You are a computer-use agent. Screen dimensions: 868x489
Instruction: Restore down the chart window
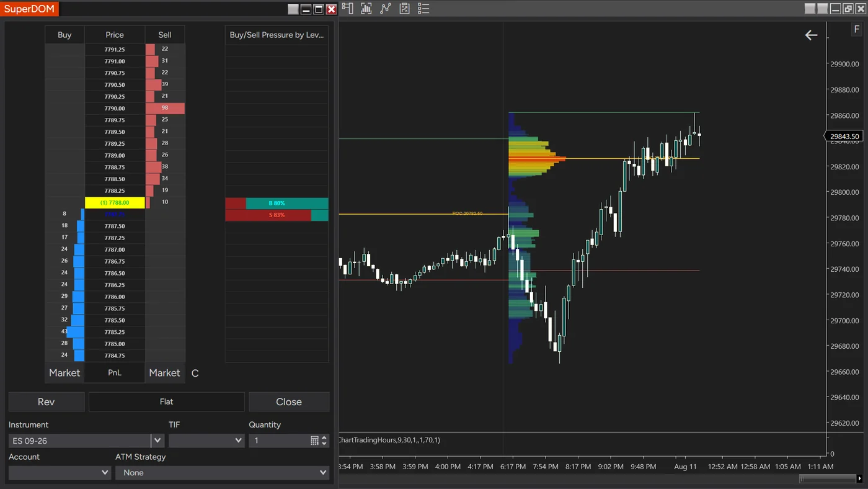[x=848, y=9]
